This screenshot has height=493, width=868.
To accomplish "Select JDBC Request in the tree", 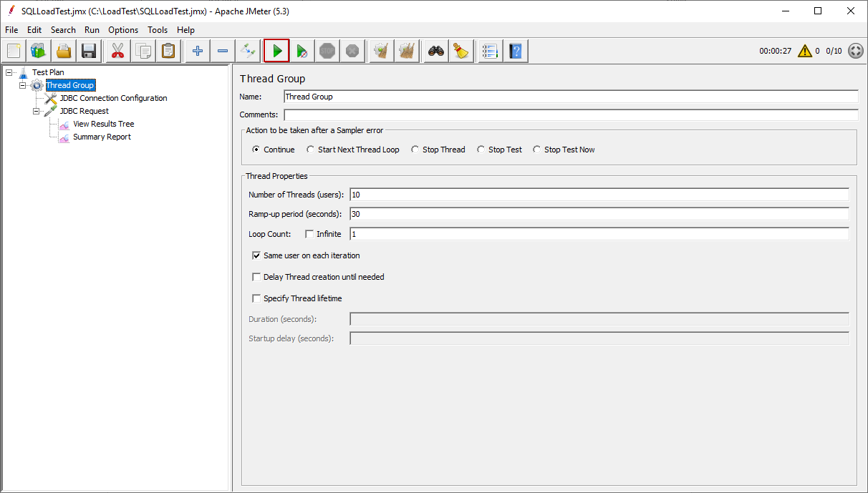I will pos(85,111).
